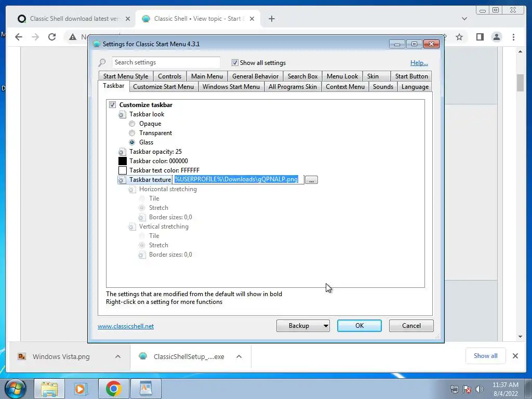Viewport: 532px width, 399px height.
Task: Open Windows Explorer from the taskbar
Action: point(49,389)
